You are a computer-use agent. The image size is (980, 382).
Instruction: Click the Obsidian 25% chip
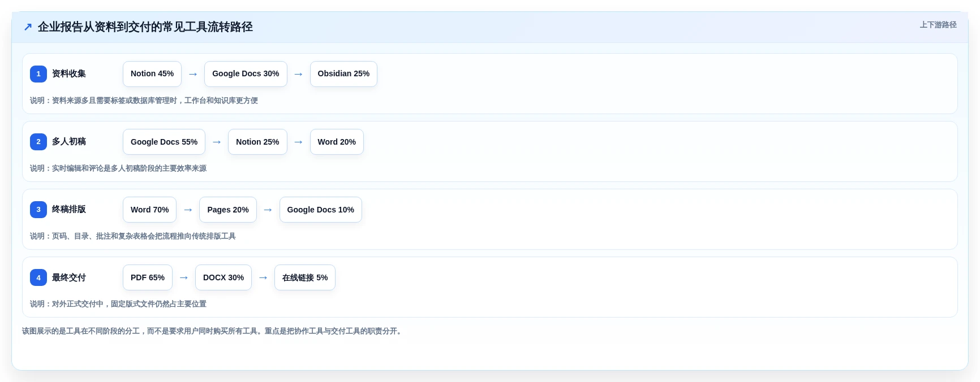343,74
